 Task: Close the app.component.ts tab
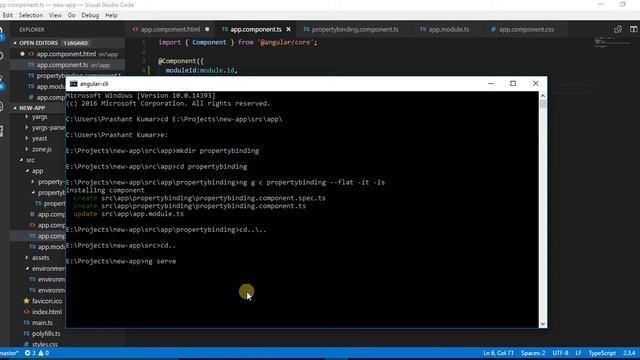[x=289, y=29]
